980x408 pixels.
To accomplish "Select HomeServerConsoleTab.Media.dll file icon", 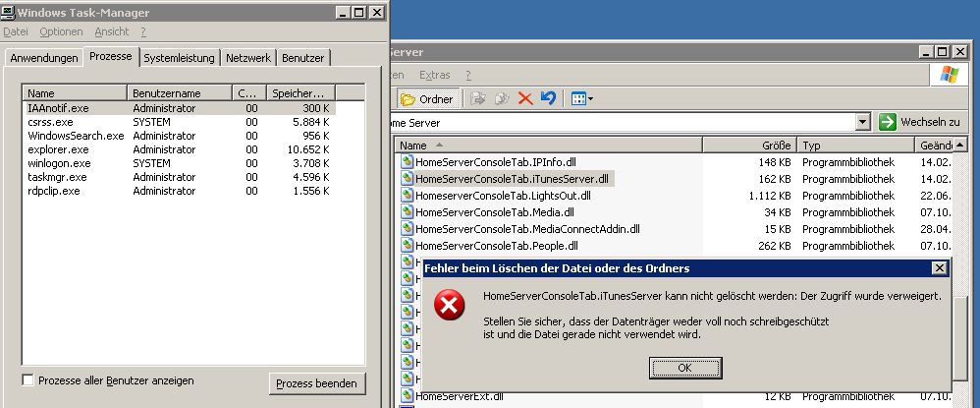I will [x=407, y=212].
